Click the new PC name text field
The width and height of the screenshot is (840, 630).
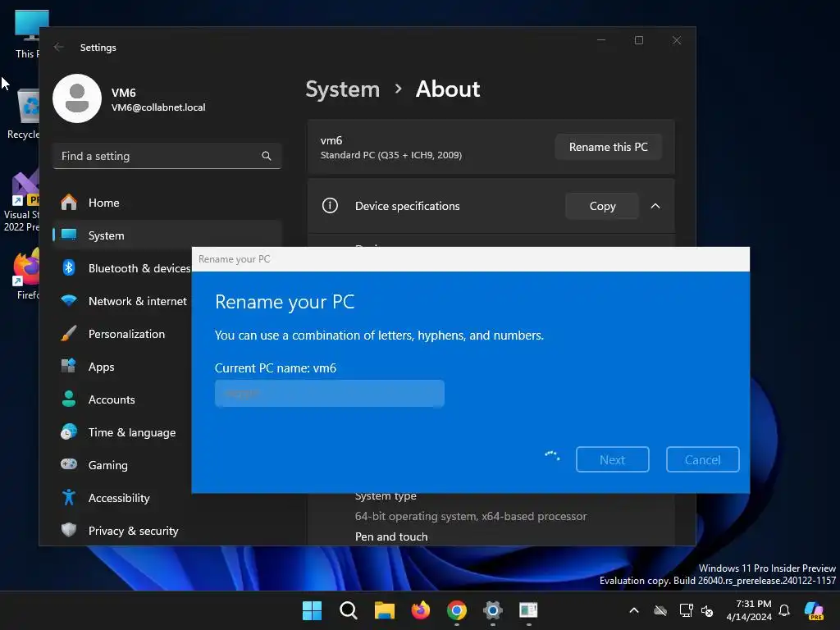point(330,394)
